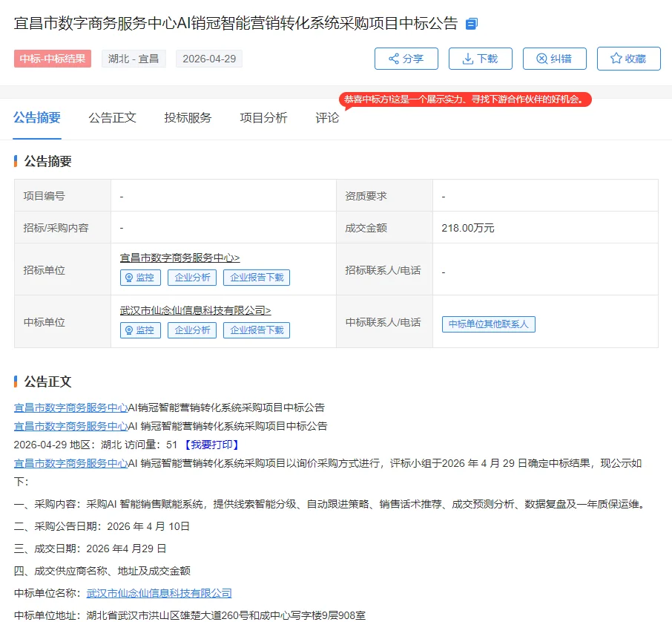Screen dimensions: 672x622
Task: Click the 公告正文 section heading
Action: (x=47, y=382)
